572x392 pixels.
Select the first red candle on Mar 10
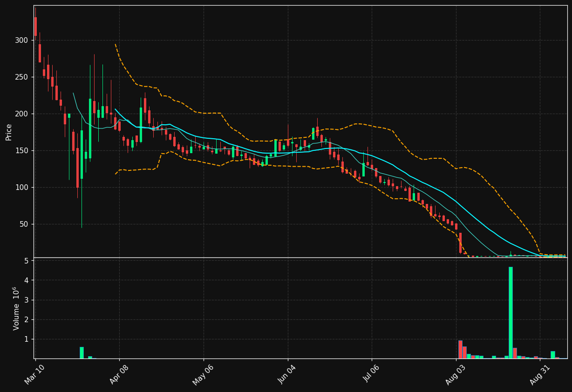pos(35,27)
